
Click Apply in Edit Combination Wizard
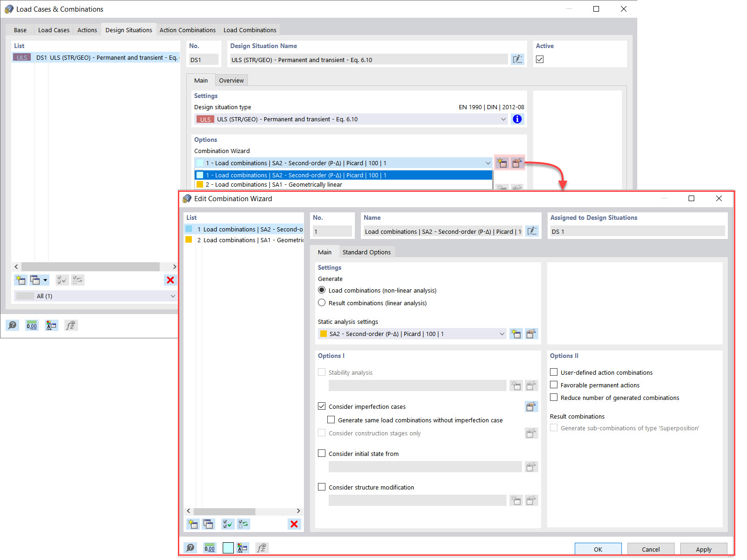(704, 549)
